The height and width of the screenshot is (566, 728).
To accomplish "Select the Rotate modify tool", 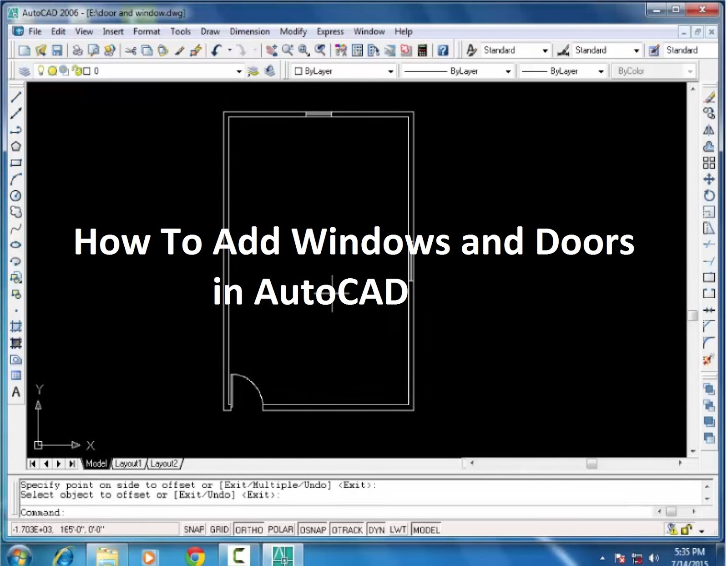I will tap(709, 195).
